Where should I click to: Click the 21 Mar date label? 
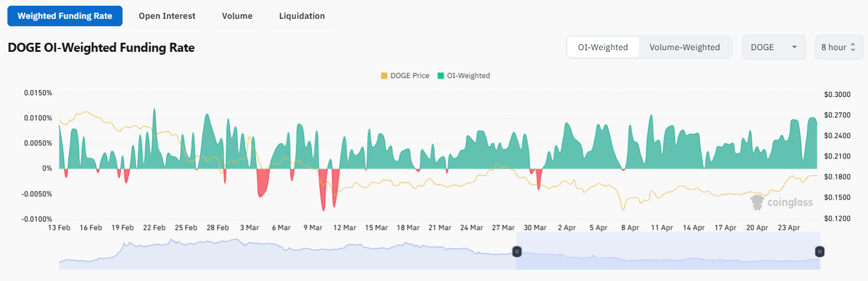click(440, 227)
